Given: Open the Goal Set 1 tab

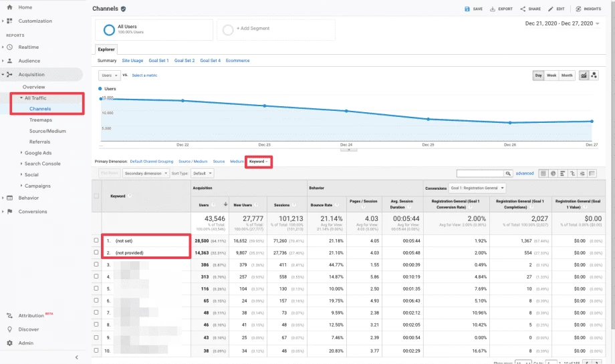Looking at the screenshot, I should (158, 61).
